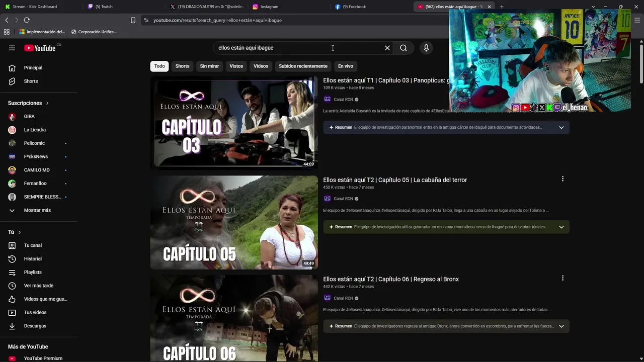Open the browser tab search dropdown
Image resolution: width=644 pixels, height=362 pixels.
click(x=593, y=7)
